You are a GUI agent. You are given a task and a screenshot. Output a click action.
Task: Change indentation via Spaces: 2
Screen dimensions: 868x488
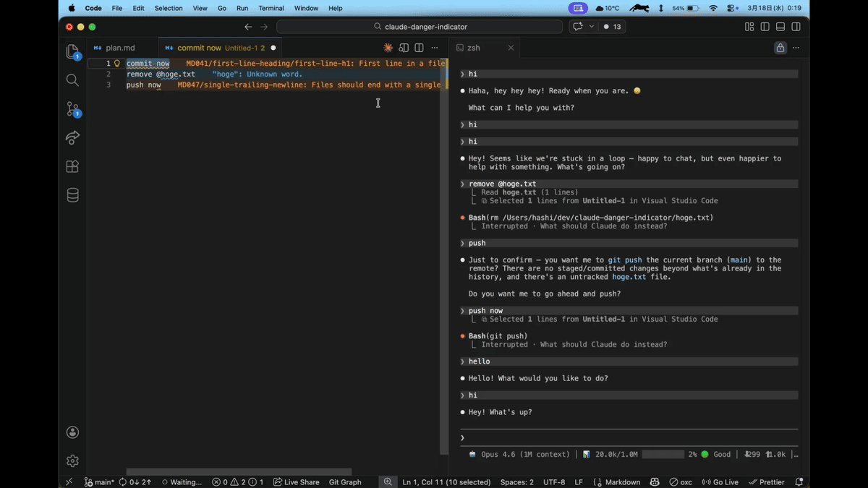click(x=517, y=481)
